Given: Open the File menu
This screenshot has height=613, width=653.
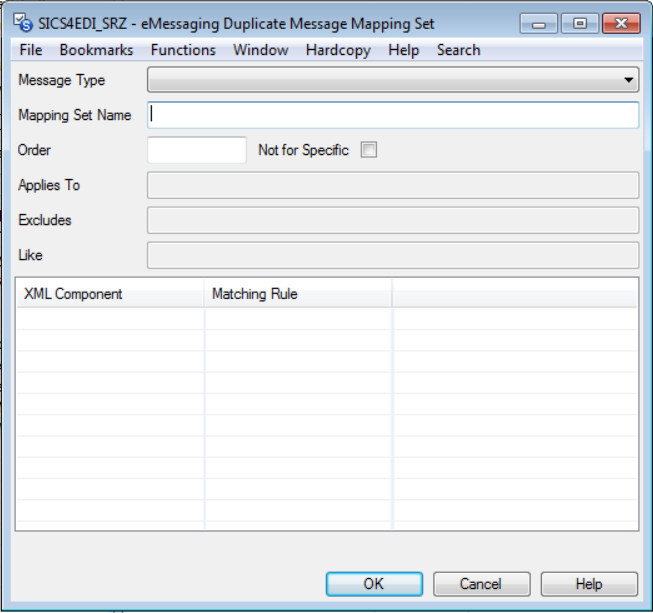Looking at the screenshot, I should [31, 50].
